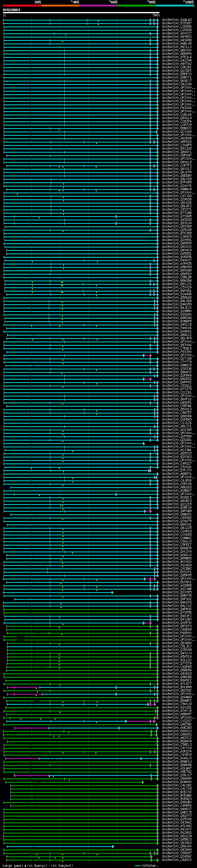
Task: Select UniRef100_C1BLK6 entry
Action: 177,115
